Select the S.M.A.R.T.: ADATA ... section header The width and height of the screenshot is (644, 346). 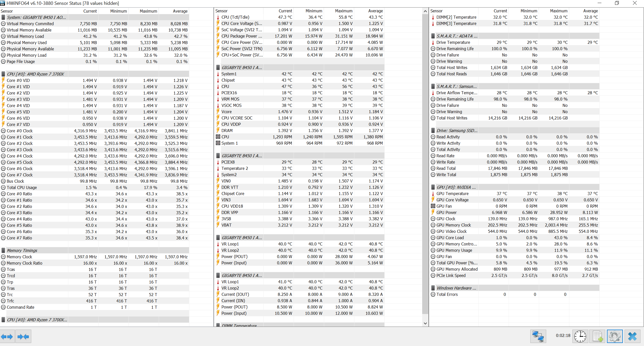[515, 36]
